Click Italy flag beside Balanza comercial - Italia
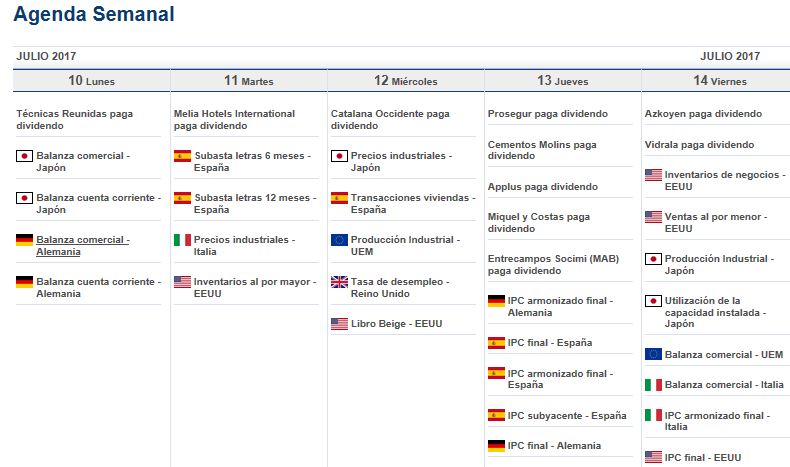Screen dimensions: 790x467 pos(653,385)
